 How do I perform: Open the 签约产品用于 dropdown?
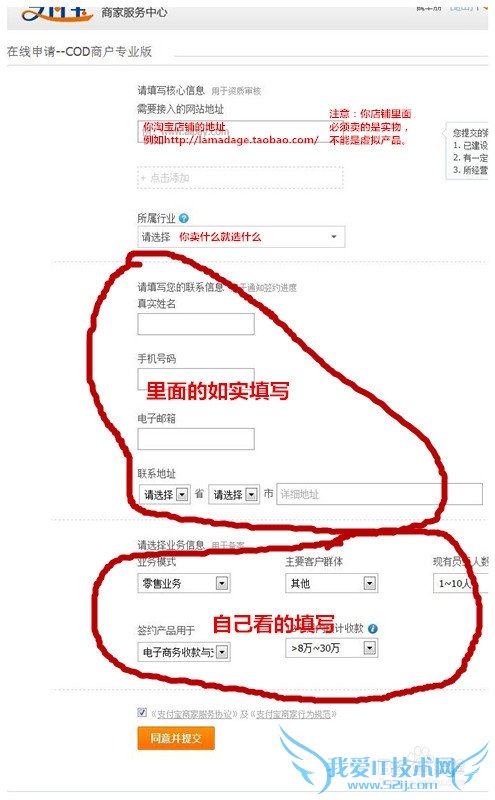tap(184, 652)
